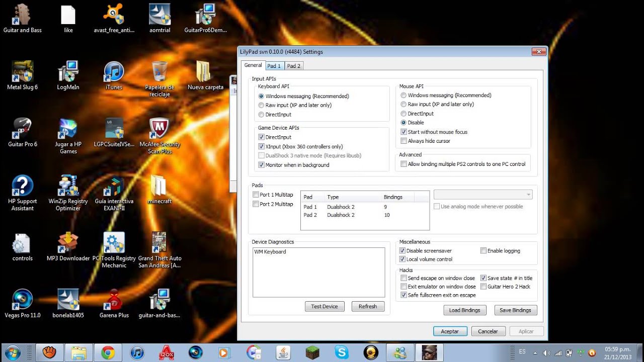Open Windows Start button on taskbar

tap(12, 352)
